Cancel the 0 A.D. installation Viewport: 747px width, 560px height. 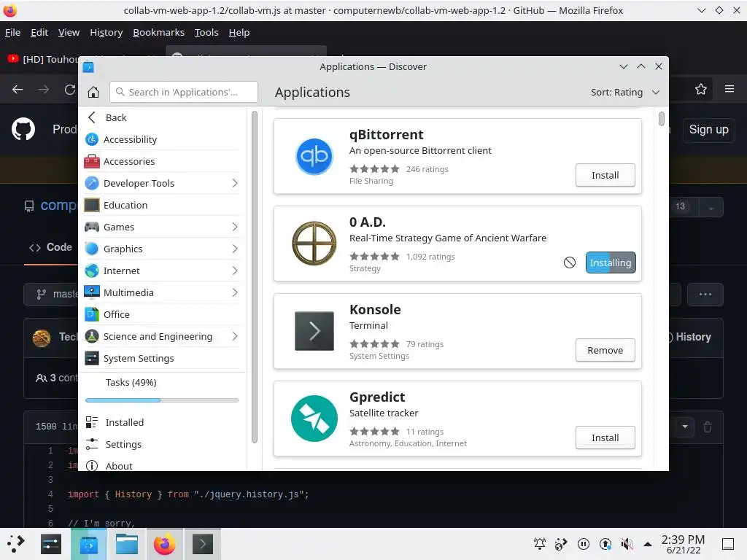(569, 262)
